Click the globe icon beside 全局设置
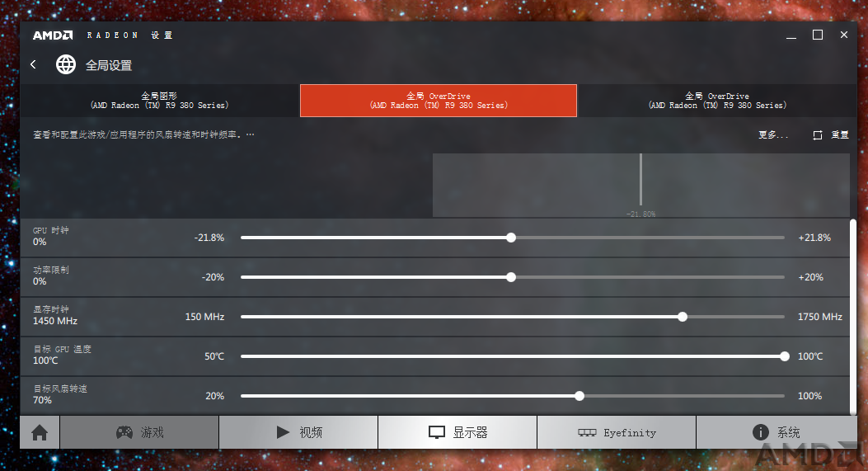The image size is (868, 471). coord(66,65)
